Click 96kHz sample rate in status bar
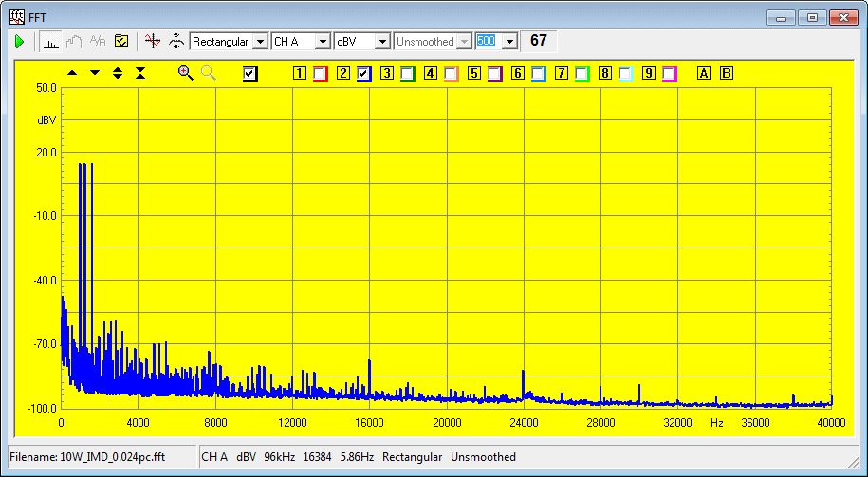The image size is (868, 477). (280, 457)
